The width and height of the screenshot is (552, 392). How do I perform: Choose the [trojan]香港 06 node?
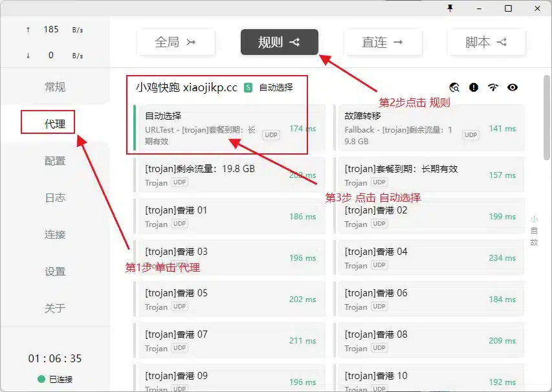[x=429, y=299]
